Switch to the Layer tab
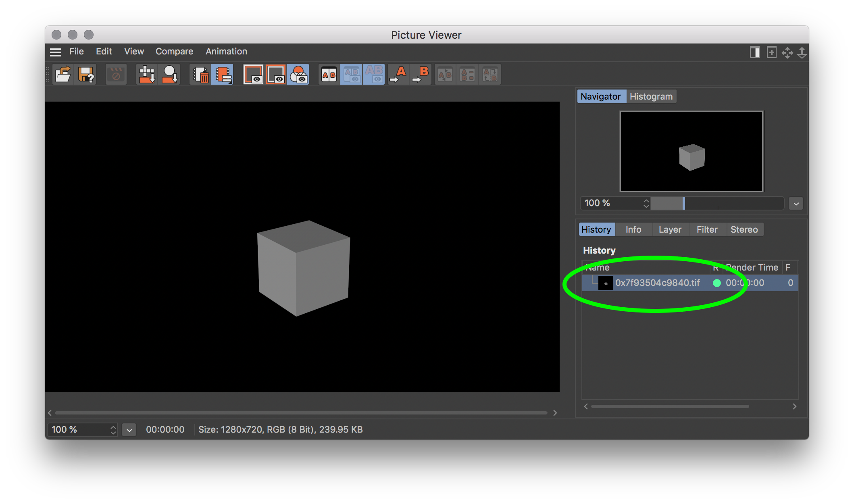Image resolution: width=854 pixels, height=504 pixels. coord(670,230)
